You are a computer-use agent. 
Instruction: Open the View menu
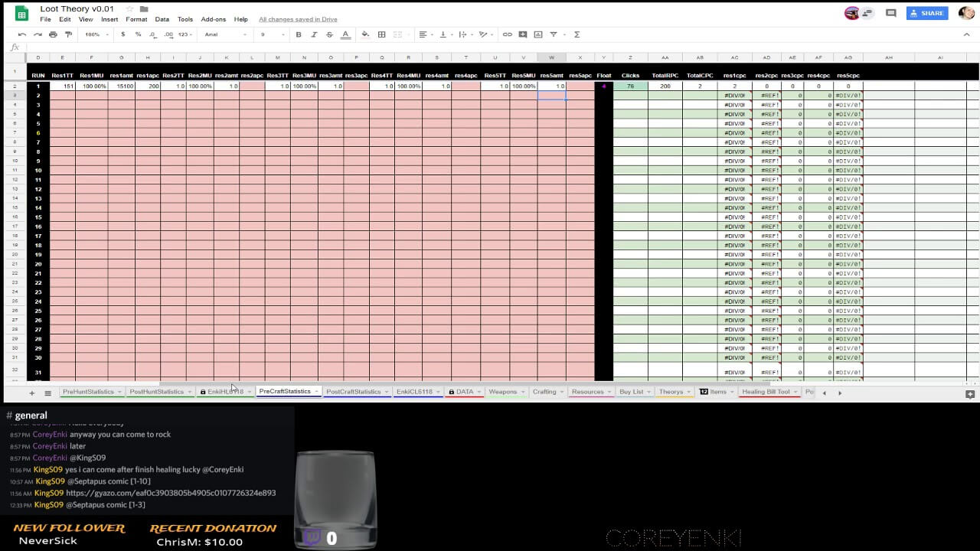tap(86, 19)
